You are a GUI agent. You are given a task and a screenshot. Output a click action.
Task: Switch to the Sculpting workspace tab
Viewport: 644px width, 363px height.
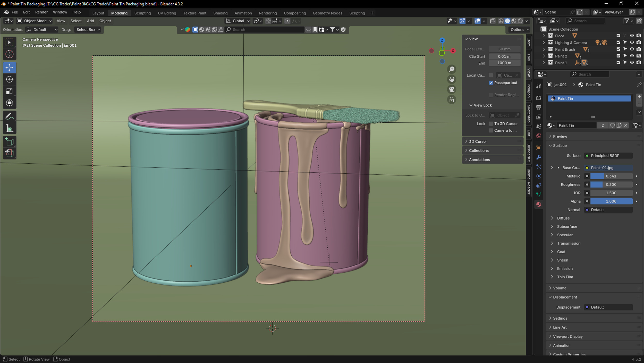coord(142,13)
